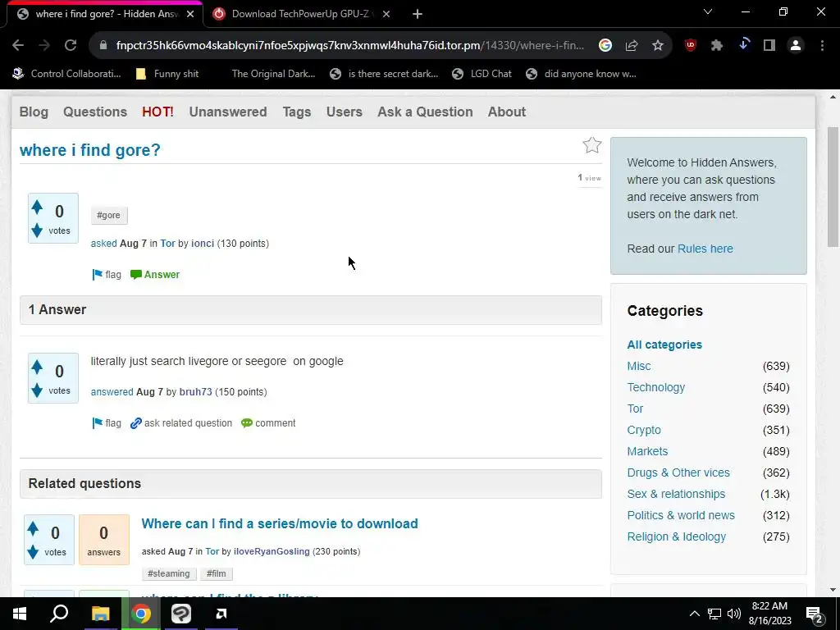Viewport: 840px width, 630px height.
Task: Open user ionci's profile
Action: point(203,243)
